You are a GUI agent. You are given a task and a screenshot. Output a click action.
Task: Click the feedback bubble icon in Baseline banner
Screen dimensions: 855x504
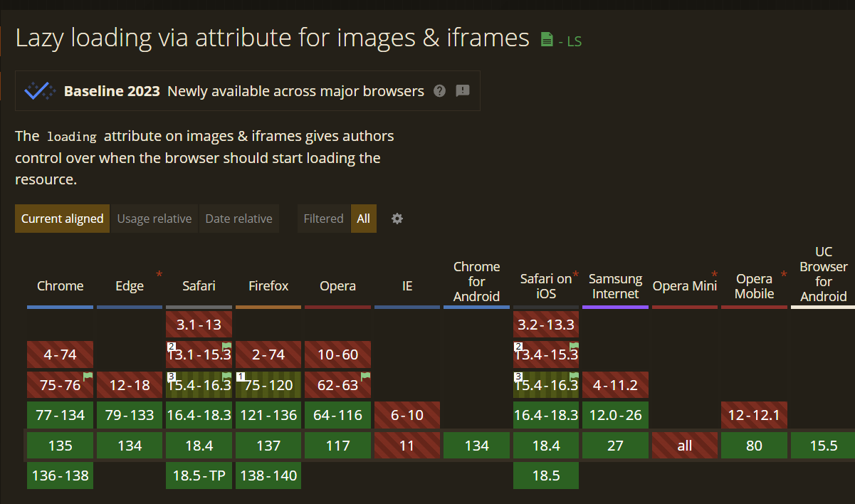click(x=463, y=91)
